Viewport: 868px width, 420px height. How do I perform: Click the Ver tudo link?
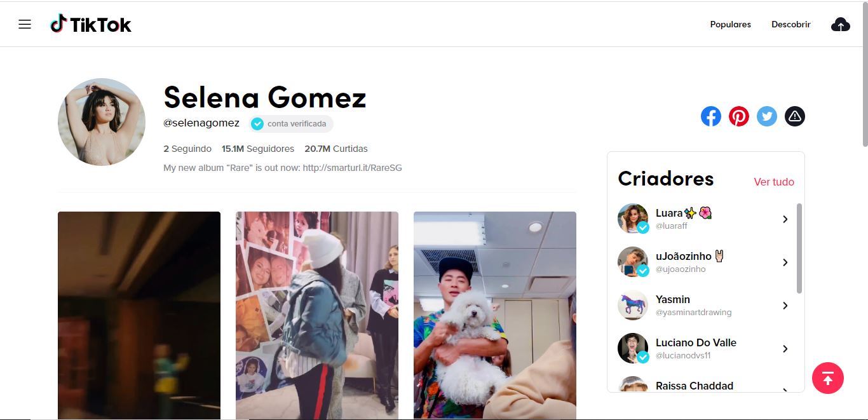coord(774,182)
